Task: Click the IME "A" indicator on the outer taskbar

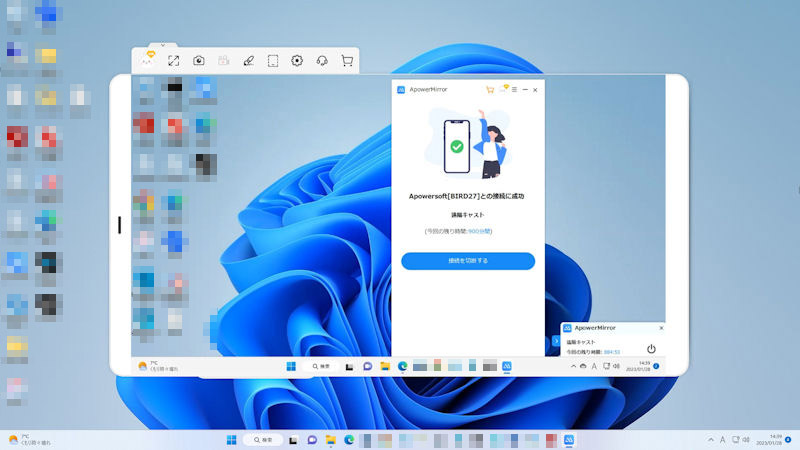Action: click(722, 439)
